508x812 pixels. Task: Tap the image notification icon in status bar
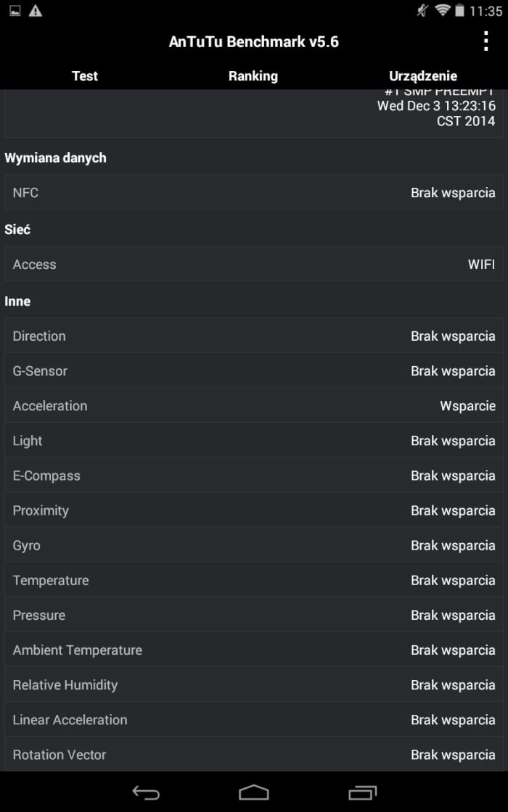pos(15,10)
